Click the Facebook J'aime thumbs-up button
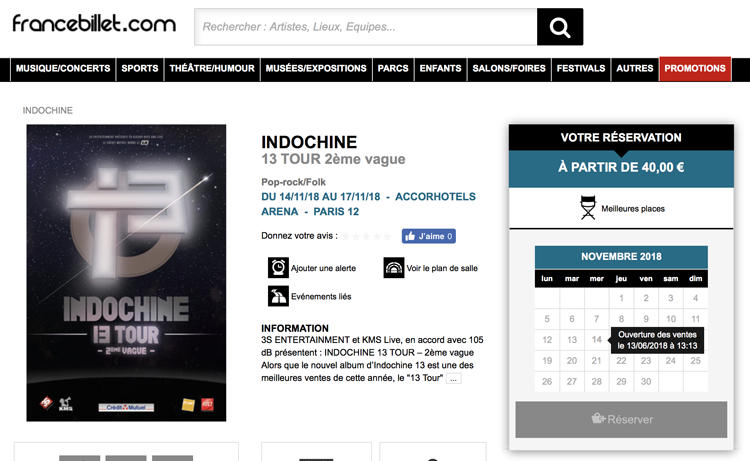This screenshot has width=750, height=461. pos(429,236)
